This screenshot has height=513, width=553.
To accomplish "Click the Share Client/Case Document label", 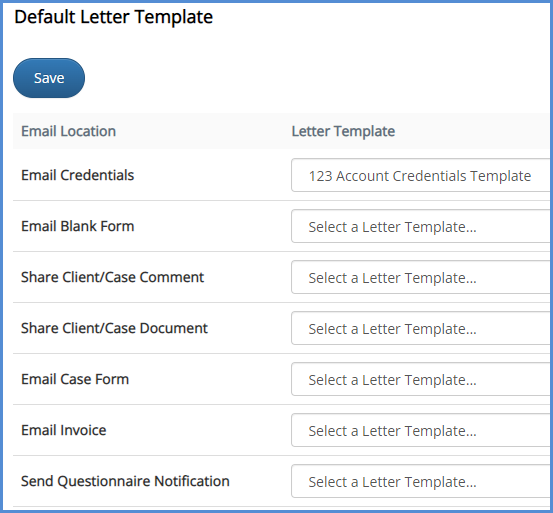I will click(114, 328).
